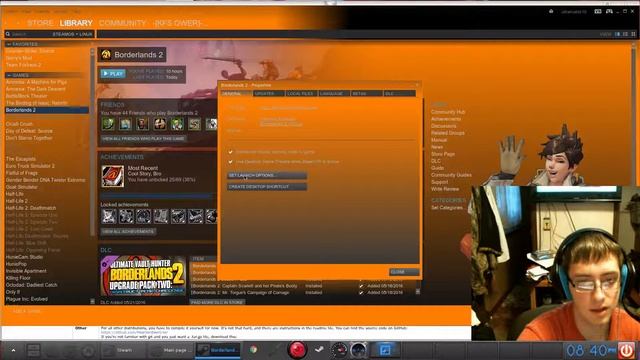Switch library to detail view icon
Screen dimensions: 640x360
(618, 34)
